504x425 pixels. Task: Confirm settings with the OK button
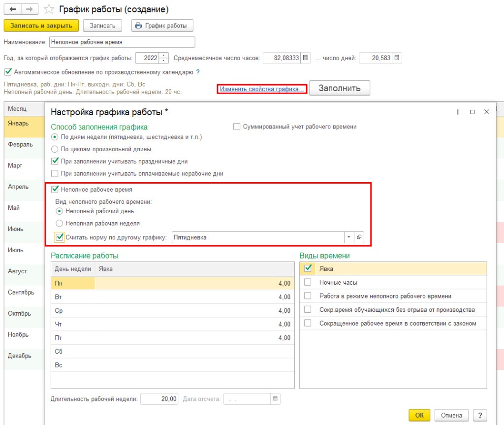(x=419, y=415)
